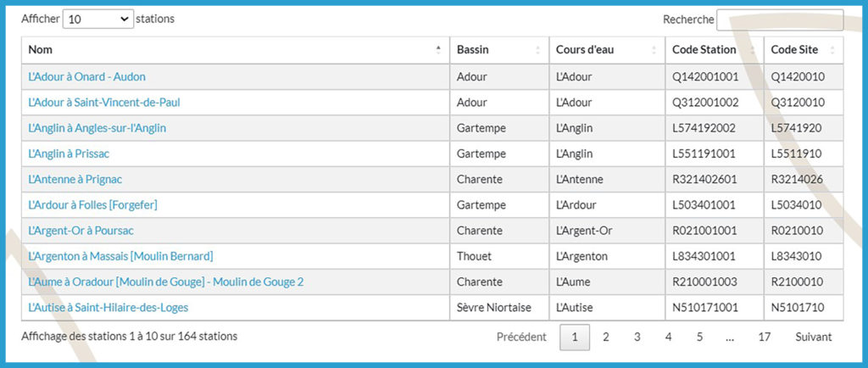Open L'Autise à Saint-Hilaire-des-Loges station

(108, 307)
